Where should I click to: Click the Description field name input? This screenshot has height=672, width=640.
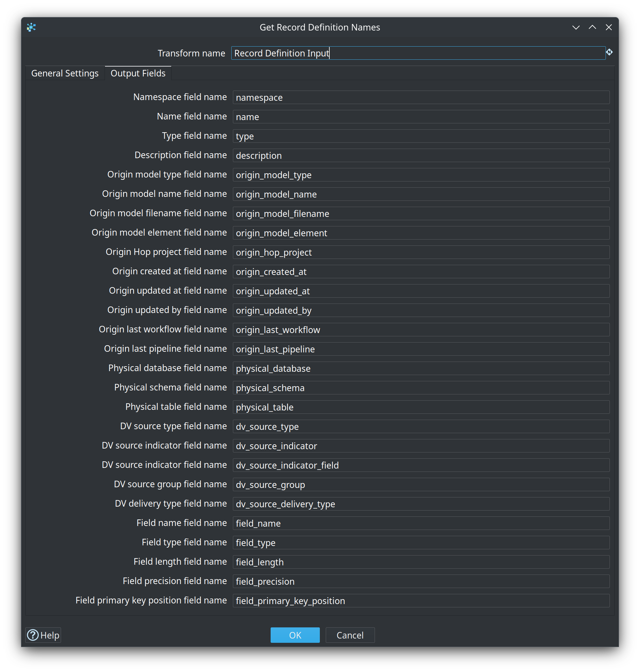[421, 156]
